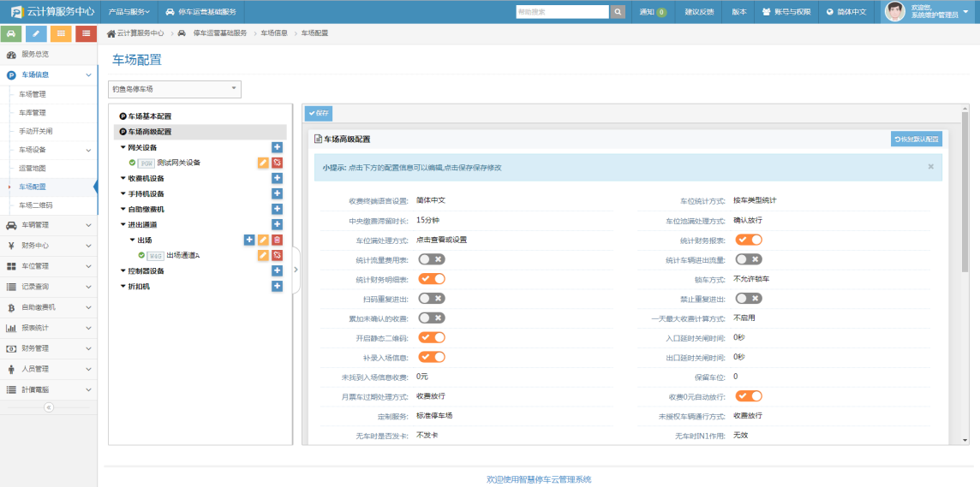Click the search magnifier button
The image size is (980, 487).
[618, 12]
